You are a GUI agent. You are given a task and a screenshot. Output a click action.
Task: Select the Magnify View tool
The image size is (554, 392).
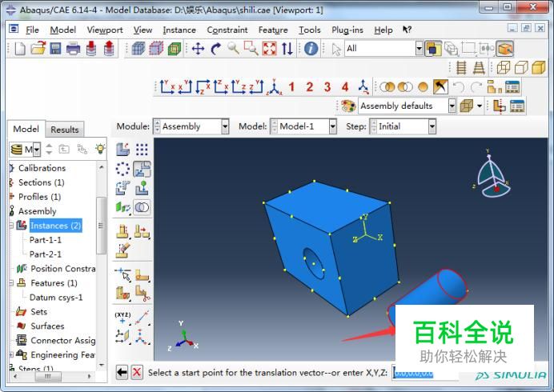pyautogui.click(x=233, y=48)
